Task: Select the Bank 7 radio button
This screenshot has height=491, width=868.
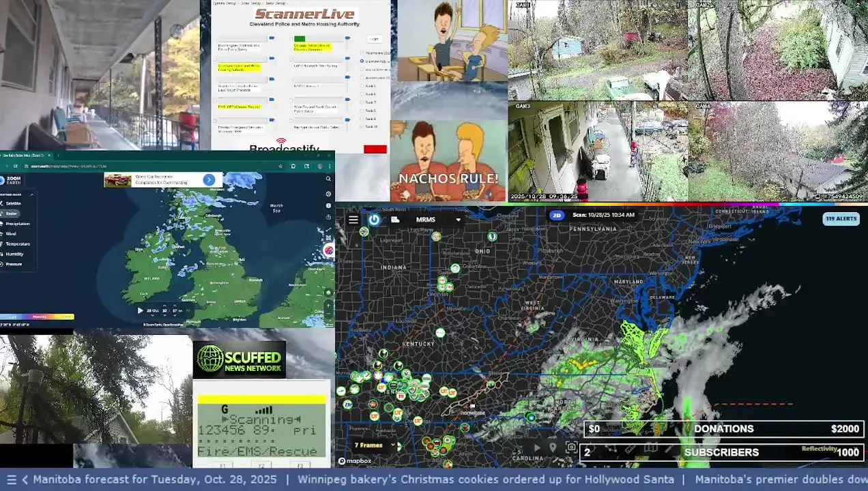Action: [x=362, y=102]
